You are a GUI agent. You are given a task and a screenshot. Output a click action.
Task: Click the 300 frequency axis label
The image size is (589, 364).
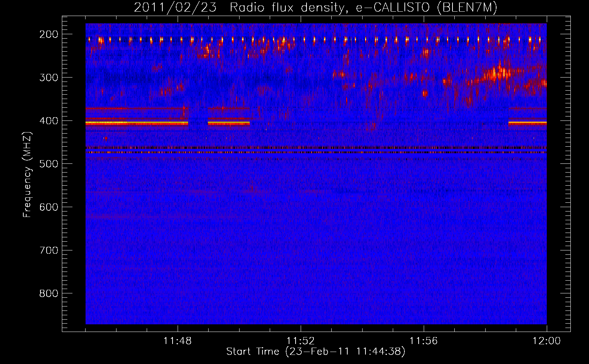point(49,78)
